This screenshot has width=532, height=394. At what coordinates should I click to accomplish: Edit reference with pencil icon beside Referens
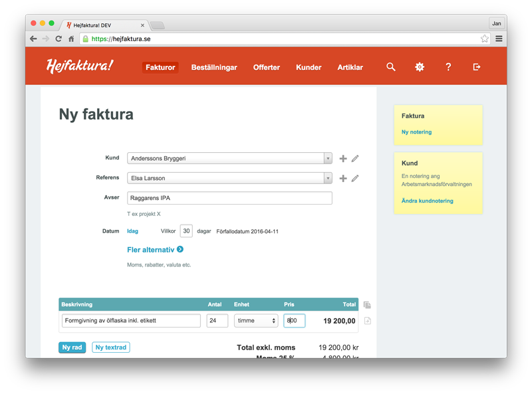[355, 179]
